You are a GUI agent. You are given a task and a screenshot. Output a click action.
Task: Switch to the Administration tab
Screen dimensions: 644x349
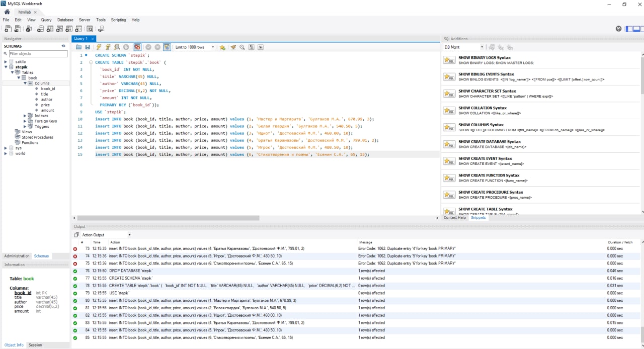click(17, 256)
